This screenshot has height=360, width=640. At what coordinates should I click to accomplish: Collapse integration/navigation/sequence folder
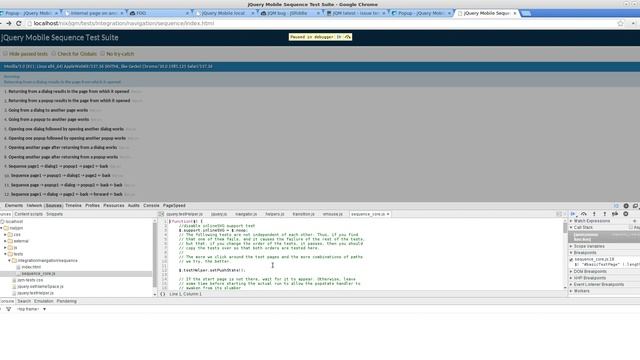(x=9, y=260)
